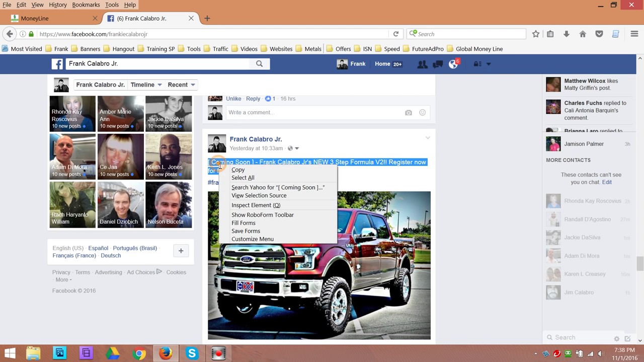Add more languages plus button
The height and width of the screenshot is (362, 644).
181,251
